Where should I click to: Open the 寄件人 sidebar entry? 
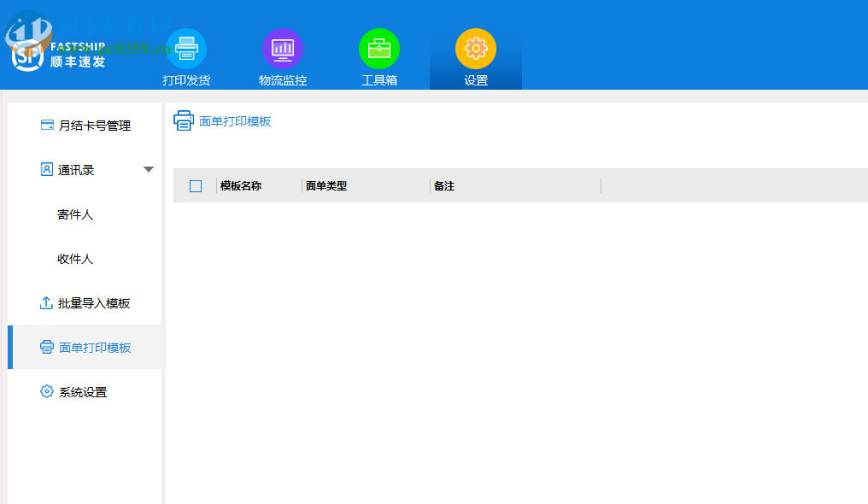(x=73, y=214)
